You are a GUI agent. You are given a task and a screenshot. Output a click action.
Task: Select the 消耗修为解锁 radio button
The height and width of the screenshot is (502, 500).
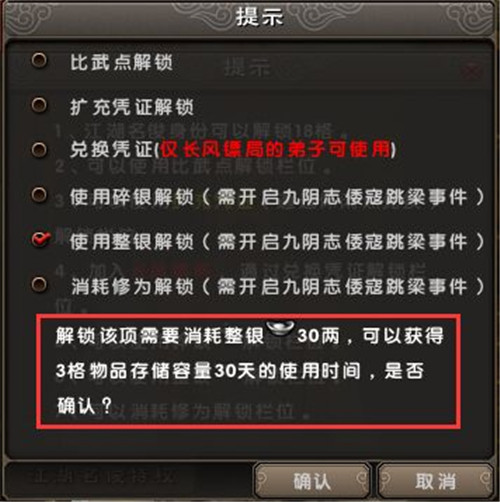(x=39, y=284)
